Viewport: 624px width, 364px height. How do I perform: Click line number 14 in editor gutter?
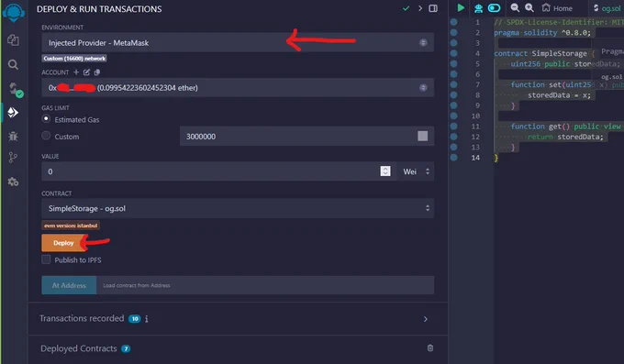pyautogui.click(x=475, y=158)
